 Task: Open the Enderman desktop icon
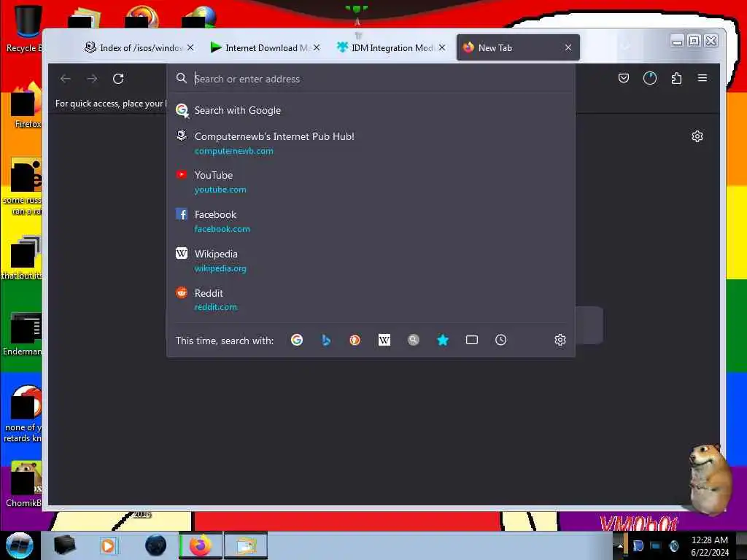(23, 334)
